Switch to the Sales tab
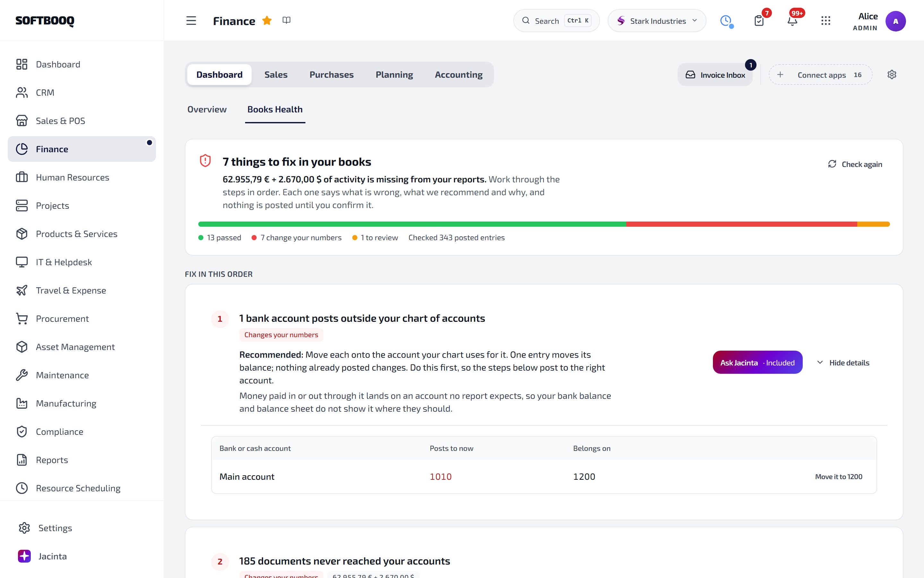 click(276, 74)
